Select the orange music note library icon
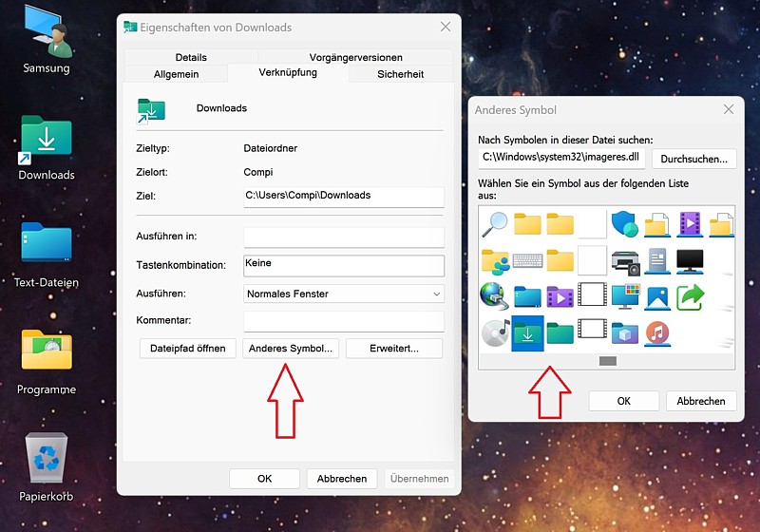Screen dimensions: 760x532 coord(657,333)
